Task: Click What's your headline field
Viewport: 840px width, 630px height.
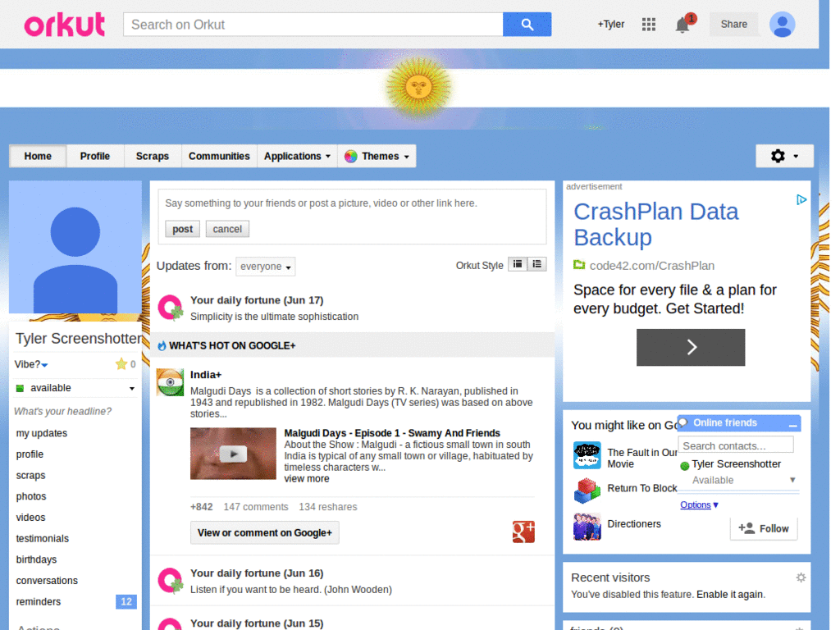Action: pyautogui.click(x=62, y=412)
